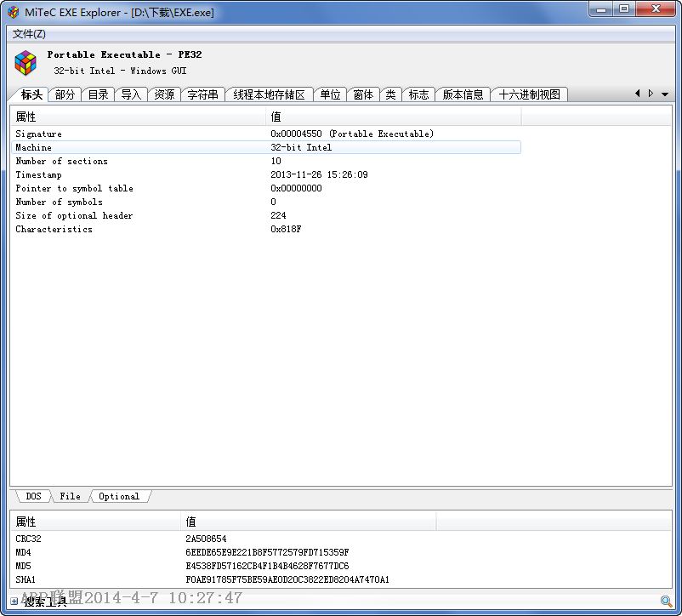Image resolution: width=682 pixels, height=616 pixels.
Task: Select the CRC32 hash row
Action: (x=224, y=539)
